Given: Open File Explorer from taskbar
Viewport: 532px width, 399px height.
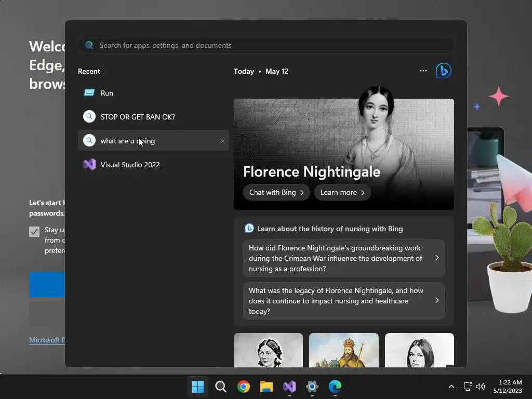Looking at the screenshot, I should click(x=267, y=387).
